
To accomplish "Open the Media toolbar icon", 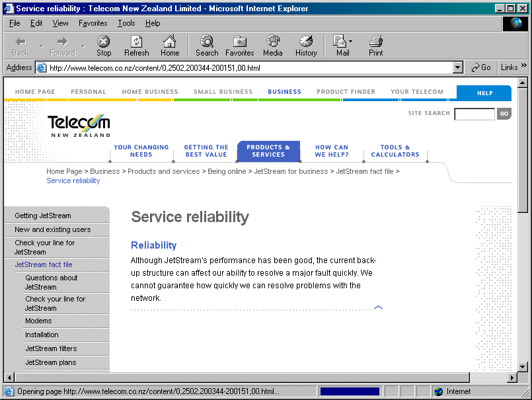I will 272,46.
